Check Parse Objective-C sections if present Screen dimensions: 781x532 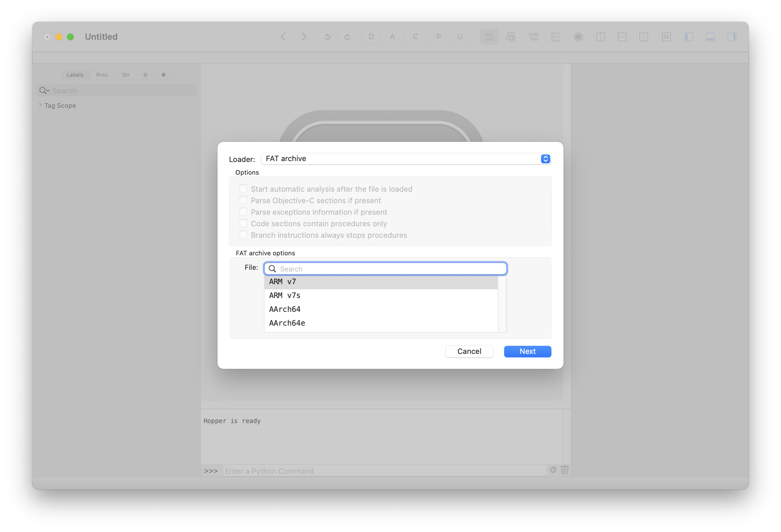click(243, 201)
